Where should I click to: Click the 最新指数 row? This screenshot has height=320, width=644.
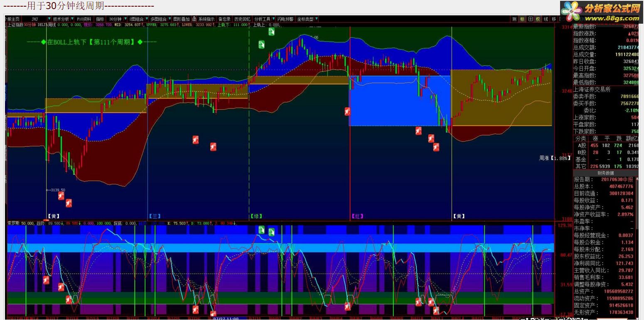click(x=606, y=27)
